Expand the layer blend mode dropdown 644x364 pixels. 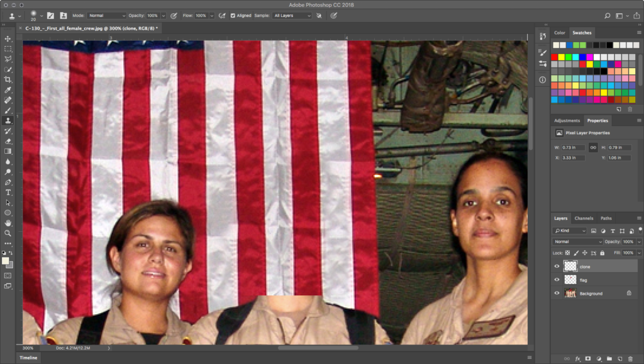coord(577,242)
